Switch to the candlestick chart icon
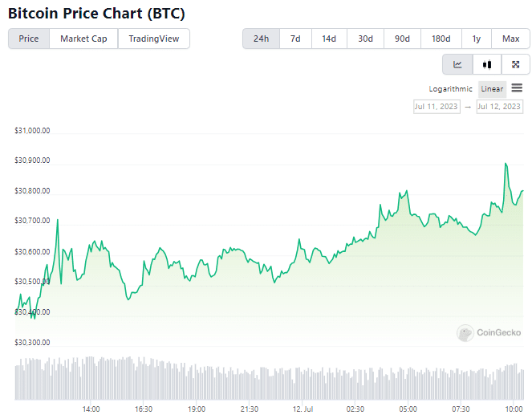This screenshot has height=419, width=532. (x=487, y=64)
